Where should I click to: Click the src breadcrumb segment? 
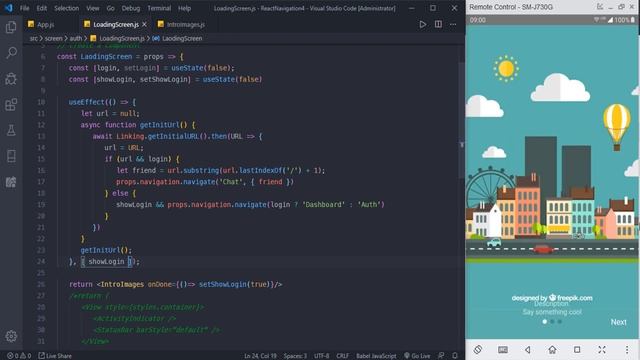coord(33,38)
